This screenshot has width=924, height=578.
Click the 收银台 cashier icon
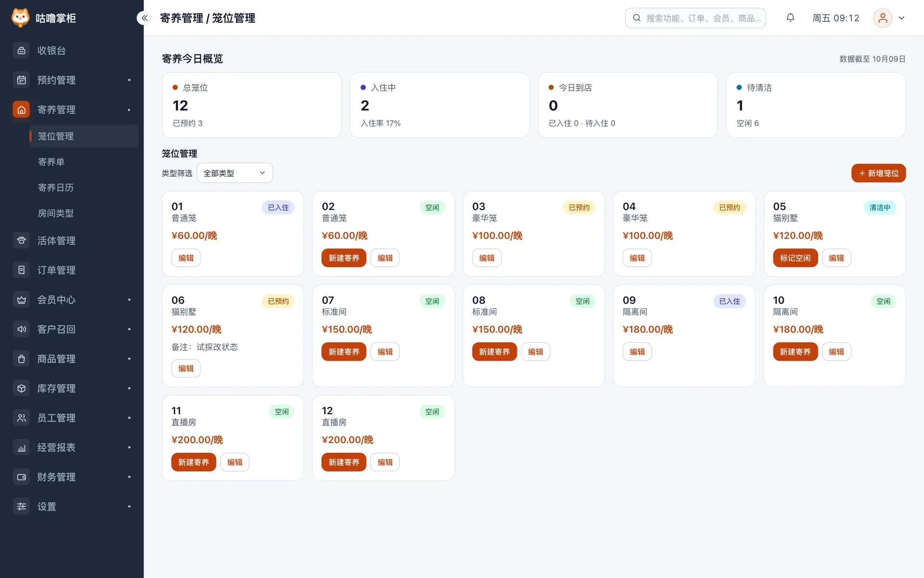point(21,51)
